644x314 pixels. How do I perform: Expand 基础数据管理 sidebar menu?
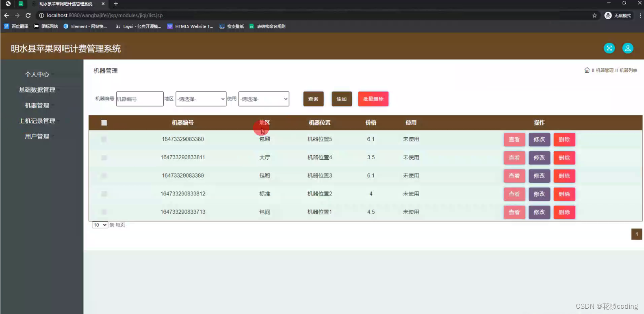[x=37, y=90]
